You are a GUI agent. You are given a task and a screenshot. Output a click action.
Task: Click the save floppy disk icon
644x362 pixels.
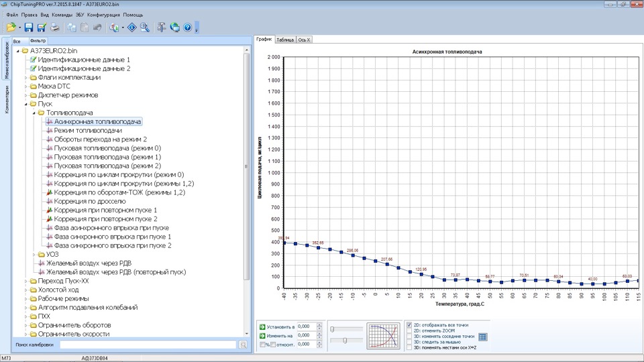coord(29,27)
